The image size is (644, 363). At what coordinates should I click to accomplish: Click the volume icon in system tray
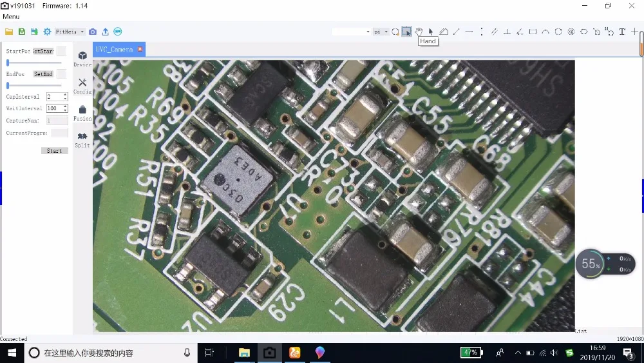coord(554,353)
